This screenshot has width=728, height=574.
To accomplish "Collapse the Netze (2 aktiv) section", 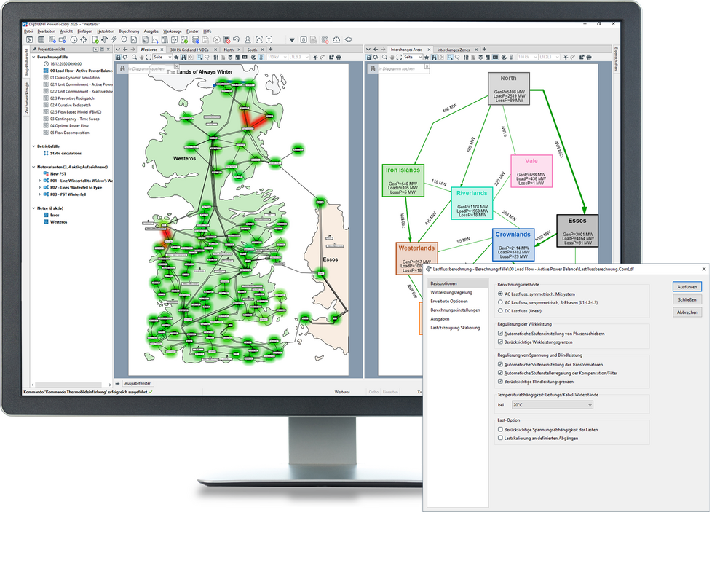I will (x=35, y=208).
